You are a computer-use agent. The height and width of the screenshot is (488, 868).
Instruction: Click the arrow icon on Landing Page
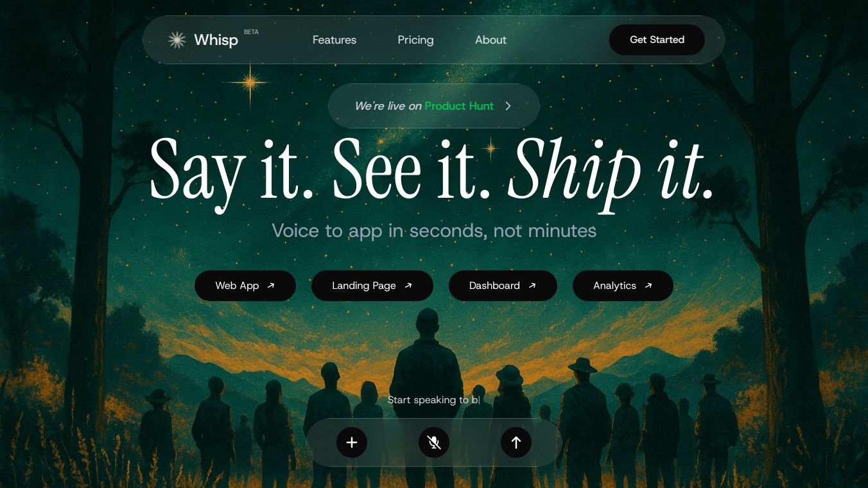coord(408,286)
